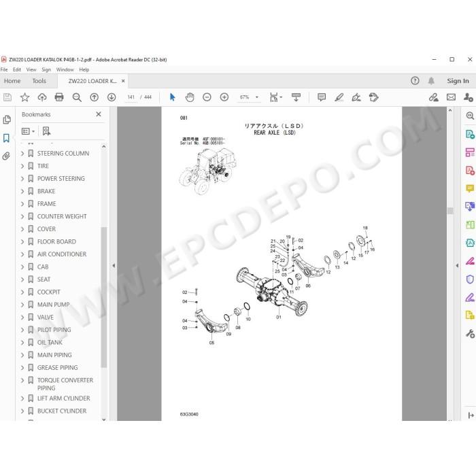
Task: Open More Tools wrench icon
Action: click(470, 334)
